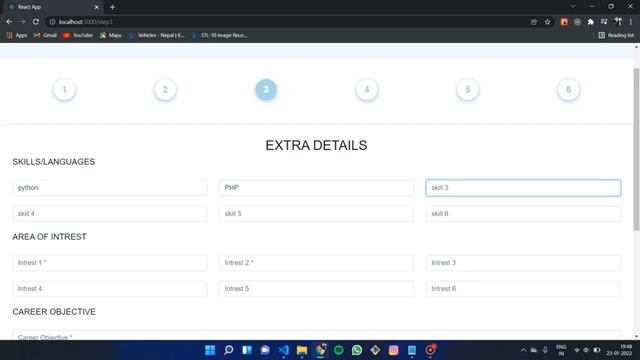Focus the Intrest 5 input
Screen dimensions: 640x360
(x=316, y=289)
